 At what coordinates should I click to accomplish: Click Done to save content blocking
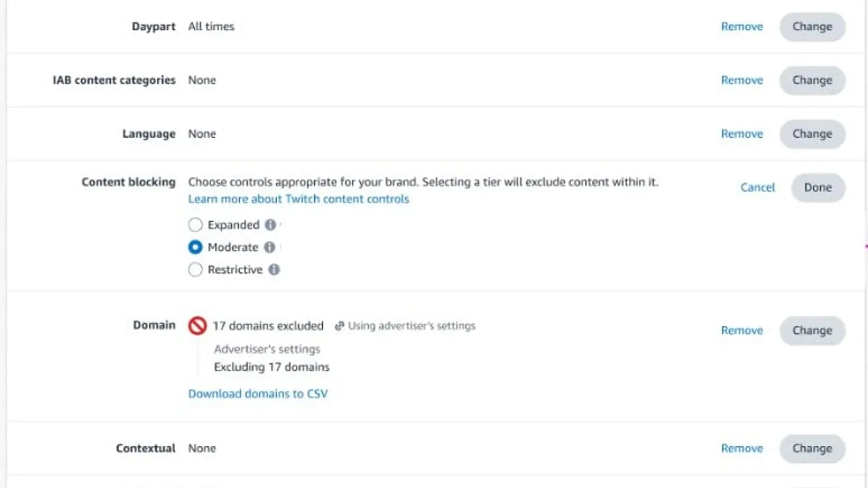(818, 188)
